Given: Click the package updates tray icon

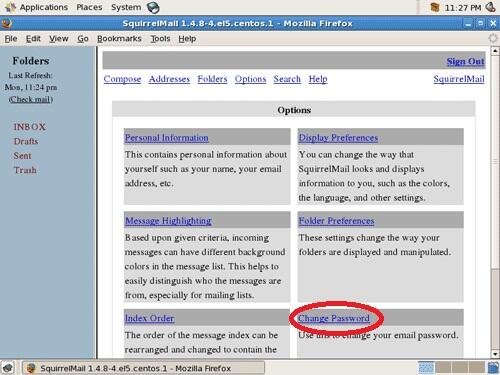Looking at the screenshot, I should click(434, 7).
